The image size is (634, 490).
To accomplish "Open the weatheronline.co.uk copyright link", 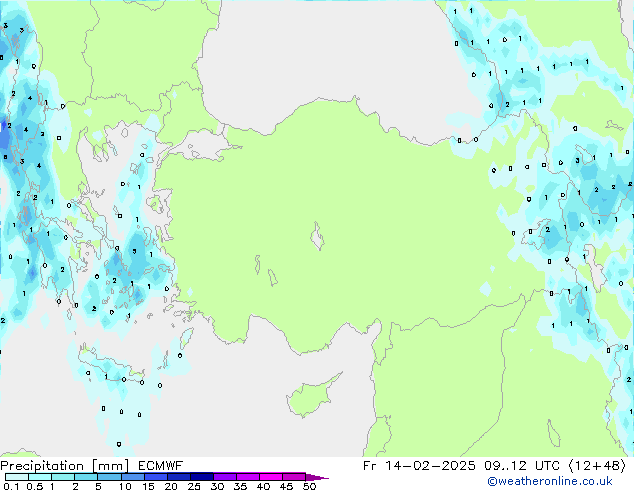I will pyautogui.click(x=550, y=481).
